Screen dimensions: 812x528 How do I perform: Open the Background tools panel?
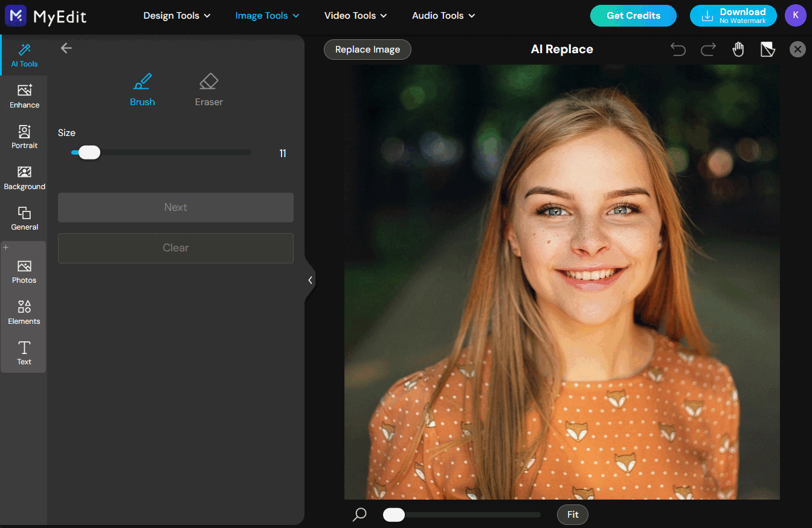25,178
